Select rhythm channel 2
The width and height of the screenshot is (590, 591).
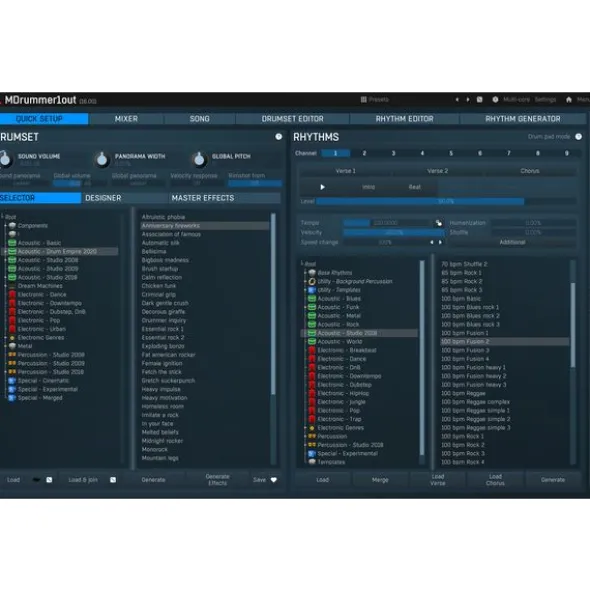pyautogui.click(x=364, y=153)
